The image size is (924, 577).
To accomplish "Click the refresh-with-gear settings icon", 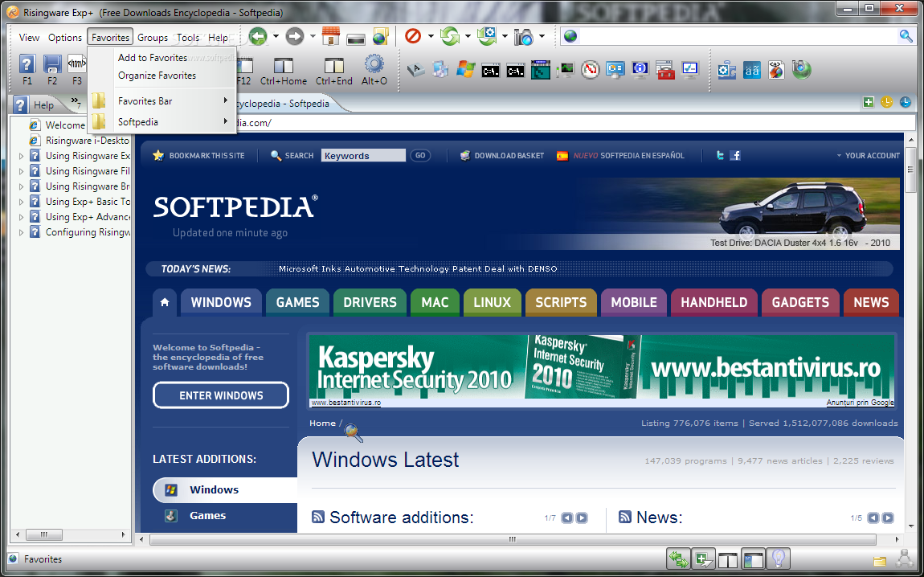I will coord(487,36).
